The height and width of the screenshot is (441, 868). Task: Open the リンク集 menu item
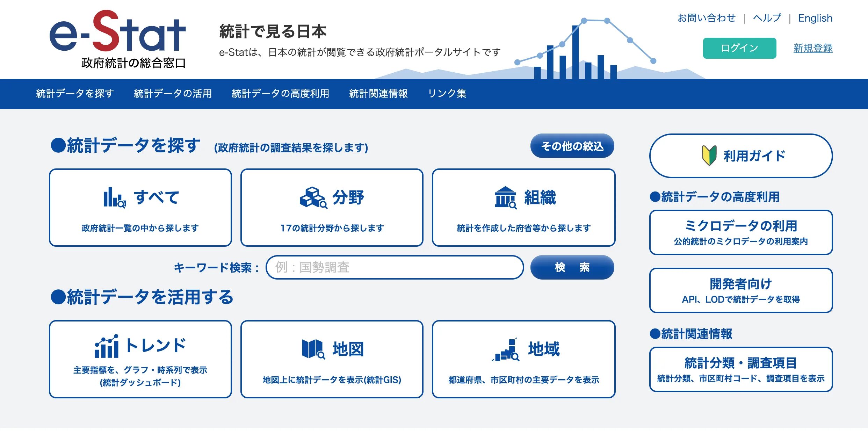447,94
